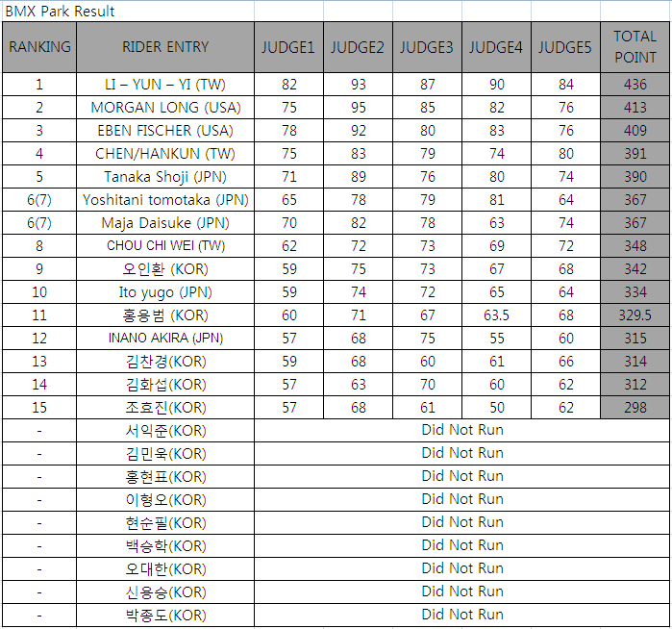
Task: Select rider 김민욱(KOR)
Action: [x=165, y=454]
